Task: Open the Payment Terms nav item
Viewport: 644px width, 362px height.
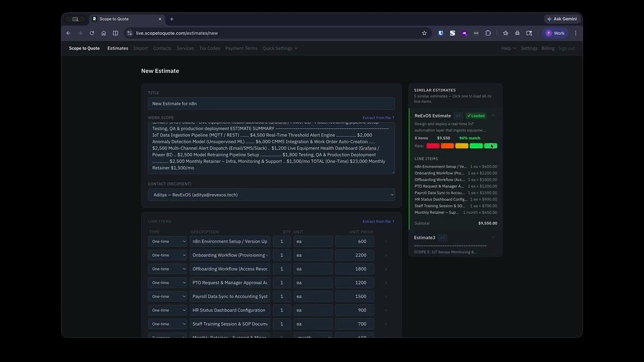Action: click(242, 48)
